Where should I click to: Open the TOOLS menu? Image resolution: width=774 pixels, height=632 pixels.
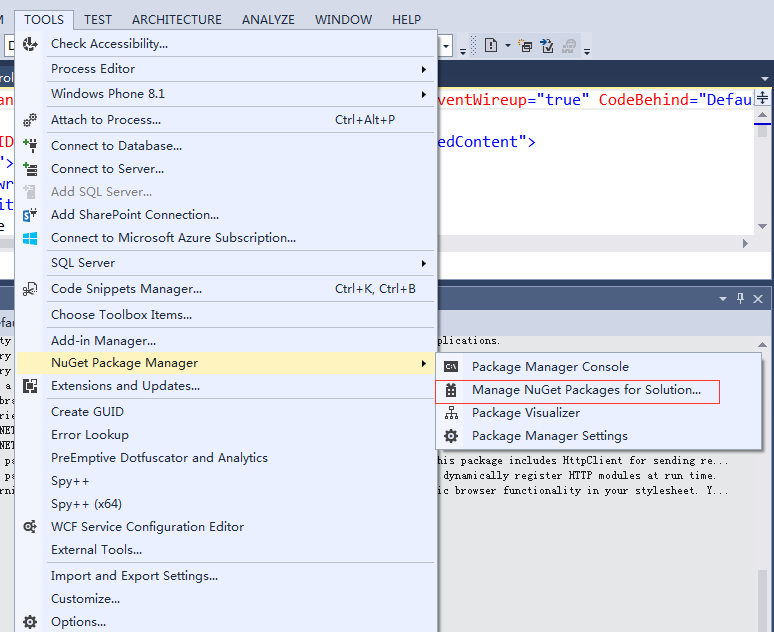coord(44,20)
